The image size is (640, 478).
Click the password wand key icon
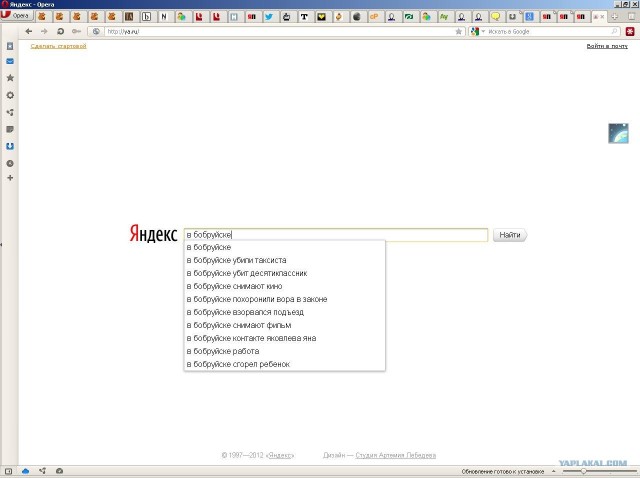(x=76, y=31)
